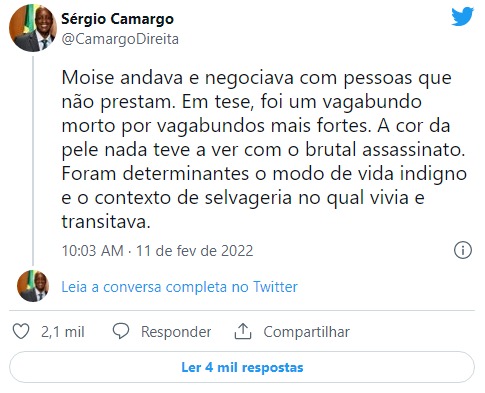Open the Sérgio Camargo display name
Screen dimensions: 485x393
click(117, 19)
